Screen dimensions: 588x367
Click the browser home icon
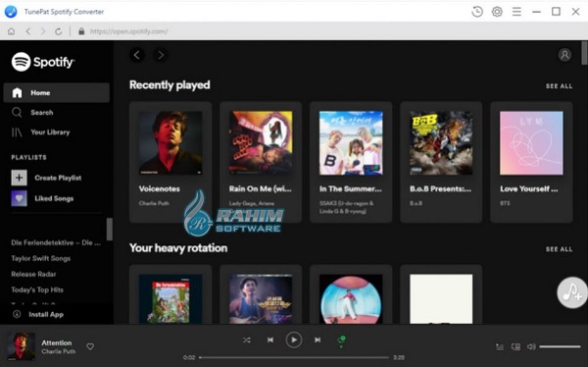[x=11, y=31]
